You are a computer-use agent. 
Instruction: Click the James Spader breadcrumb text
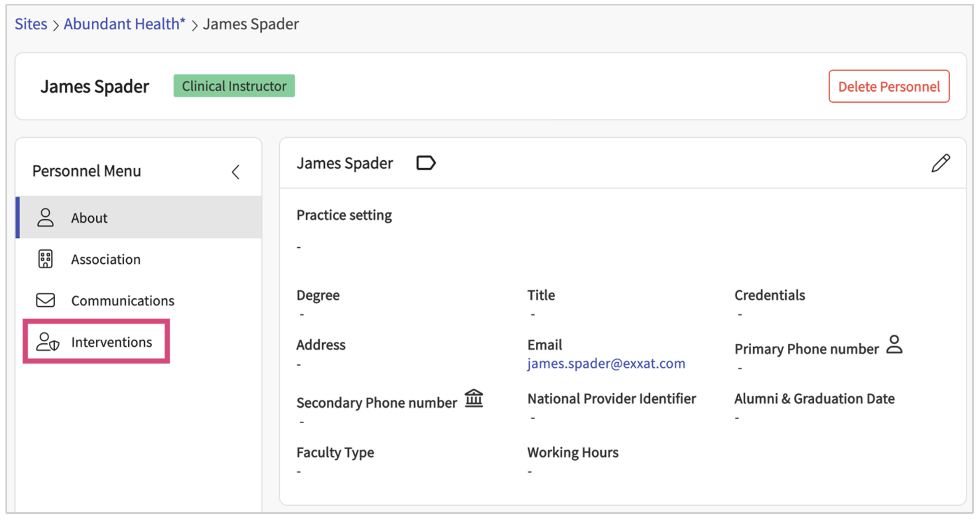tap(251, 24)
